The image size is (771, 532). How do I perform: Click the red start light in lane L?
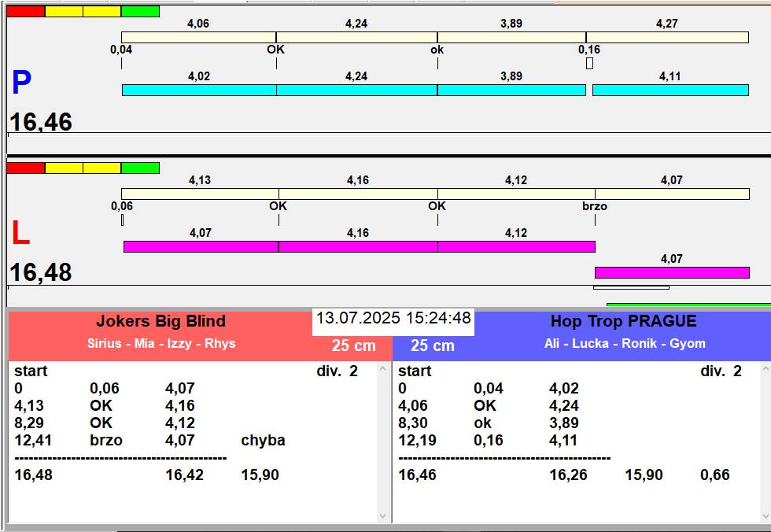click(25, 168)
